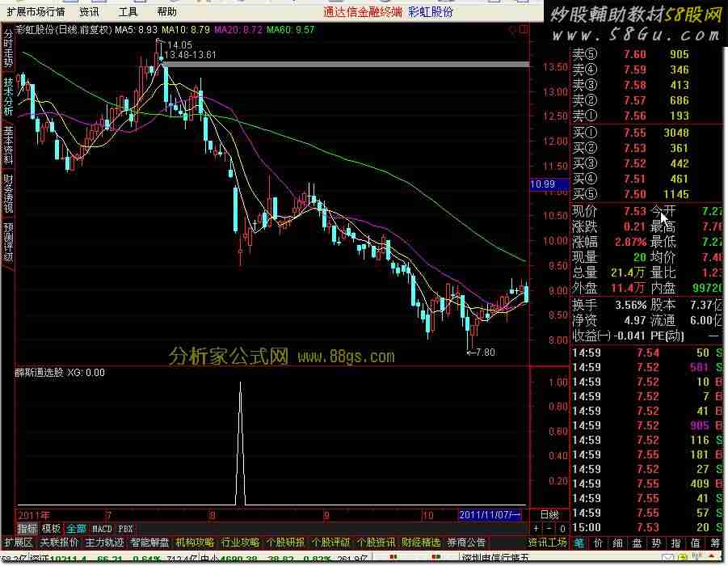This screenshot has width=728, height=566.
Task: Open the 帮助 menu
Action: (x=166, y=11)
